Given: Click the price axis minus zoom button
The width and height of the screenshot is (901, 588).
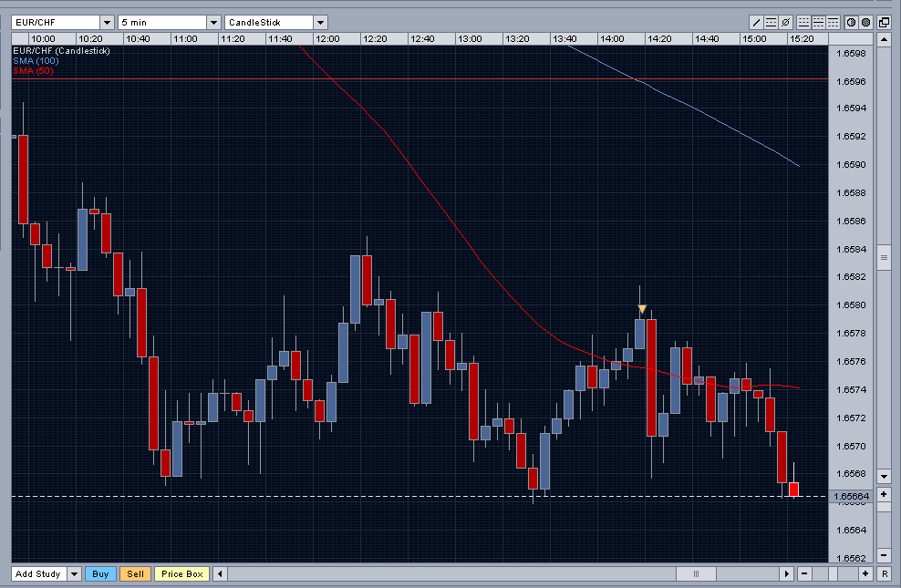Looking at the screenshot, I should 884,554.
